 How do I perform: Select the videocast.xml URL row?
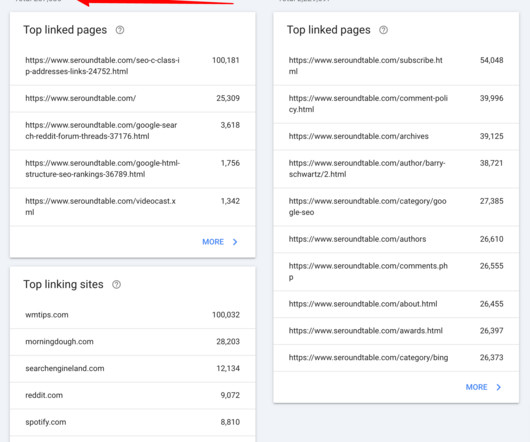tap(132, 206)
